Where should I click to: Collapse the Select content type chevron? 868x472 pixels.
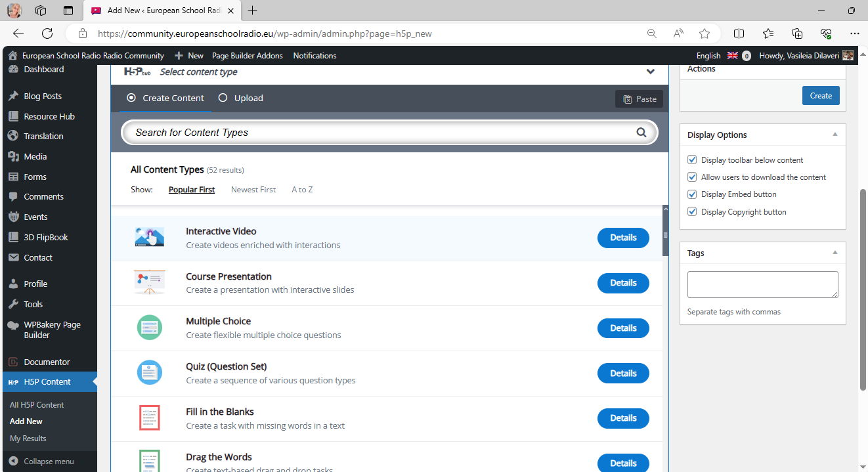pyautogui.click(x=650, y=72)
